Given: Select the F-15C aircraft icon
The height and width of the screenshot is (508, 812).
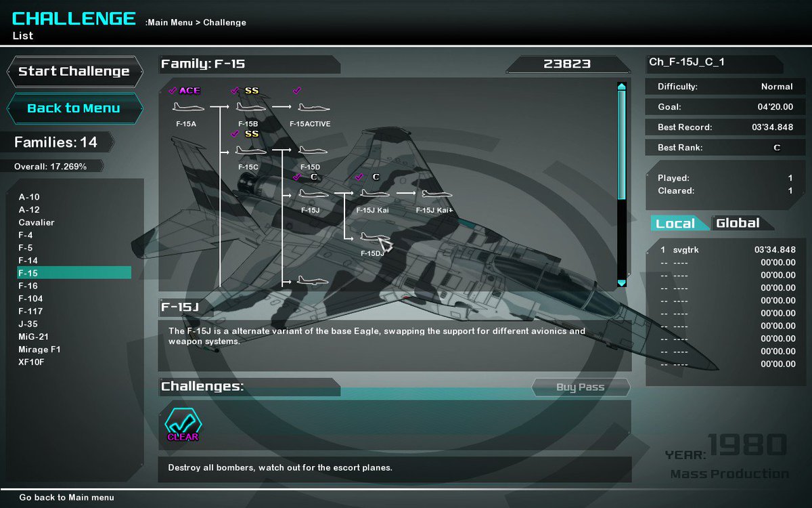Looking at the screenshot, I should point(250,150).
